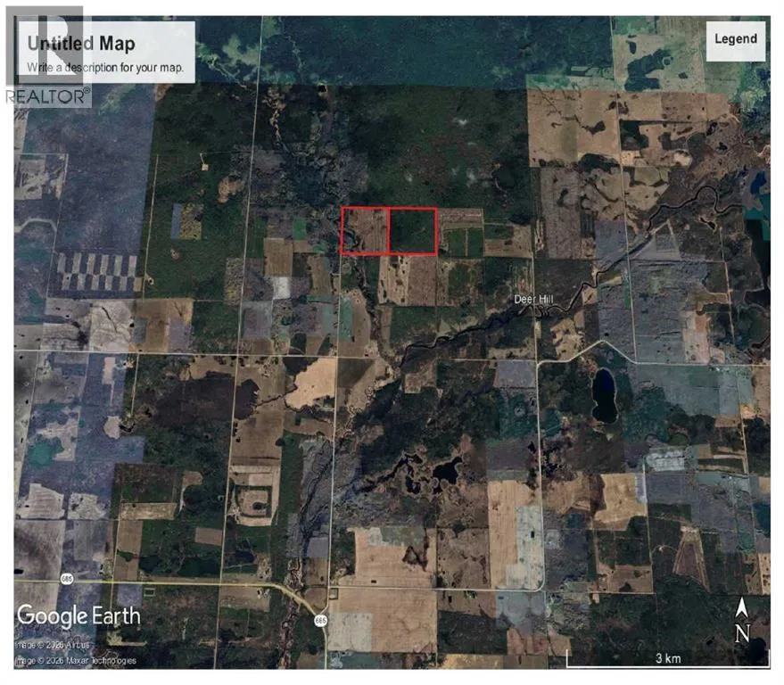The image size is (784, 685).
Task: Select the left red-outlined parcel
Action: pos(365,231)
